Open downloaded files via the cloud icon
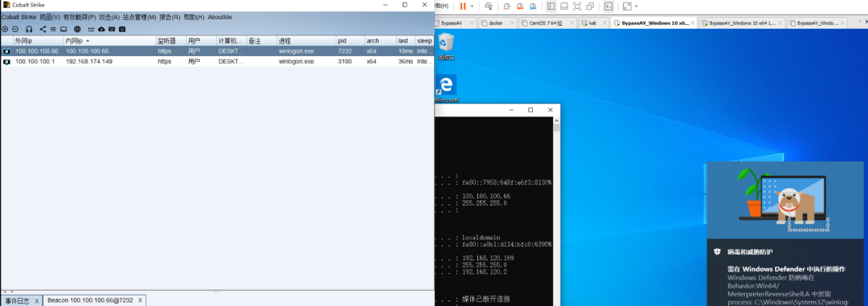The image size is (868, 306). point(101,29)
